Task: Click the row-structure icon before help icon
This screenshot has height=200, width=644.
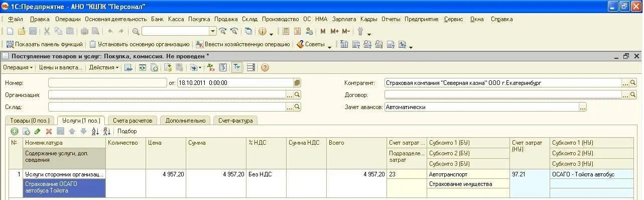Action: [x=251, y=67]
